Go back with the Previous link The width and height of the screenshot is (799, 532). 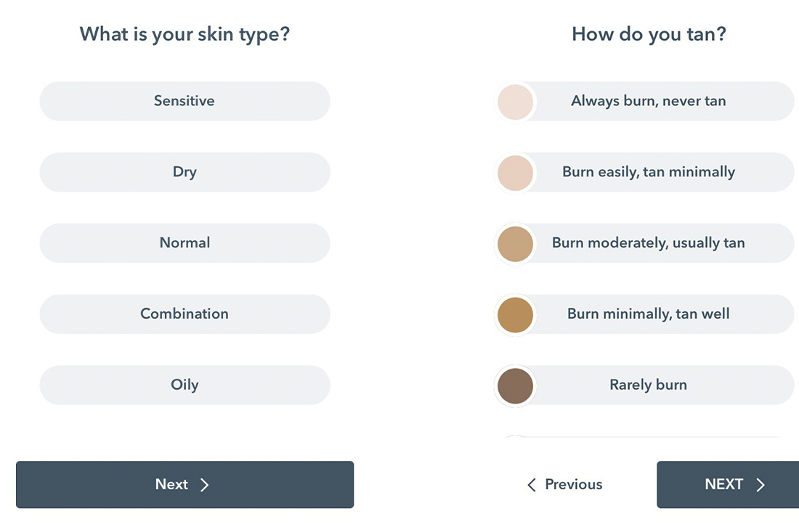tap(573, 485)
